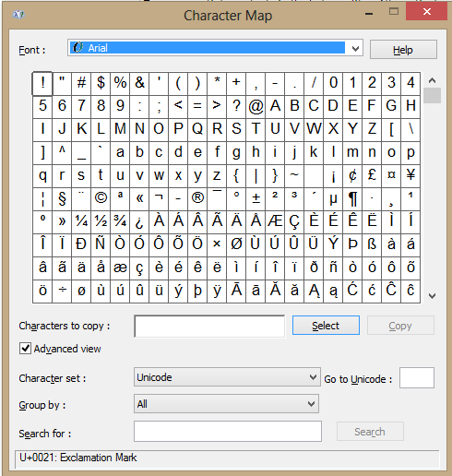Viewport: 452px width, 476px height.
Task: Pick the lowercase ÿ character
Action: click(x=217, y=291)
